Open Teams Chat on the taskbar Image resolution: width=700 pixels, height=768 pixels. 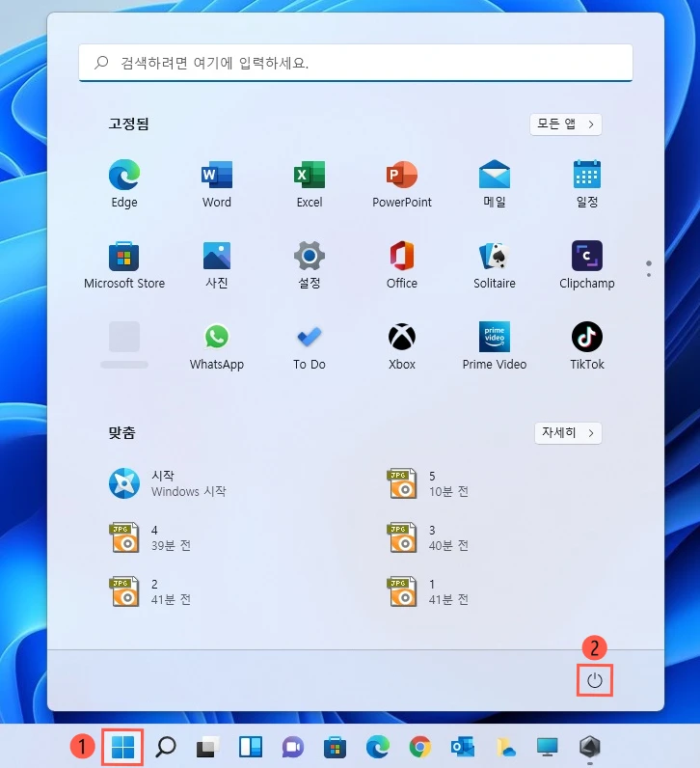[293, 747]
